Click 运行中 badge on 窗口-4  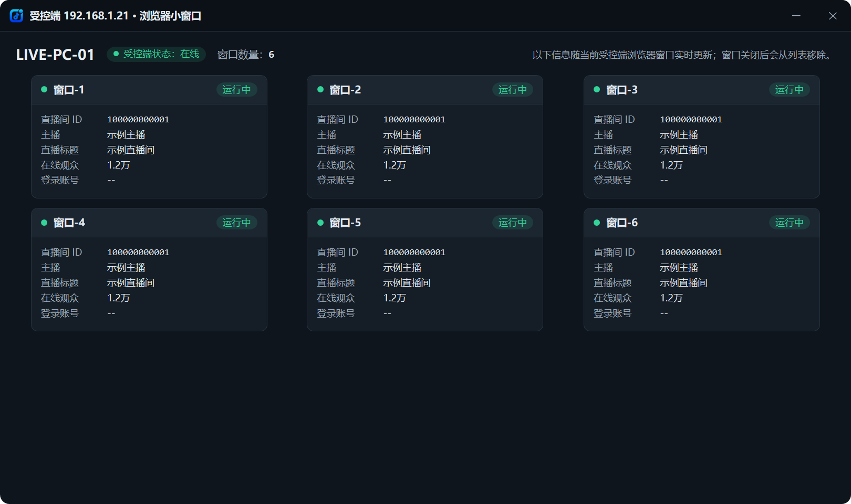pyautogui.click(x=236, y=223)
